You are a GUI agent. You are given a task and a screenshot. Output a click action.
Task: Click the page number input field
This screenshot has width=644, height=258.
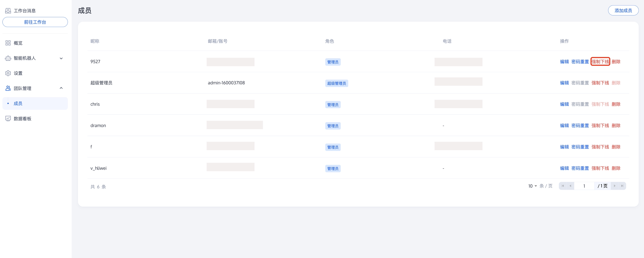[584, 186]
